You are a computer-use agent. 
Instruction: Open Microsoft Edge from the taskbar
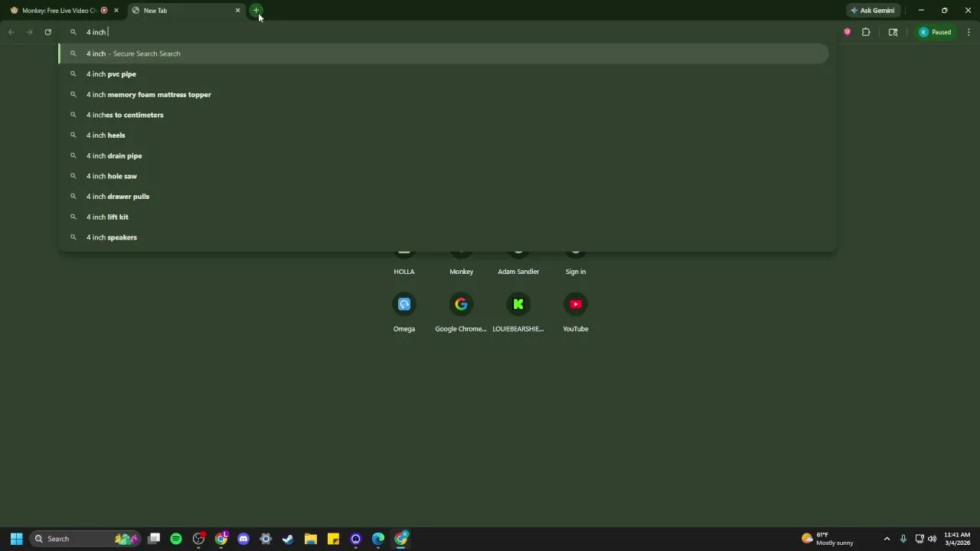pyautogui.click(x=378, y=539)
